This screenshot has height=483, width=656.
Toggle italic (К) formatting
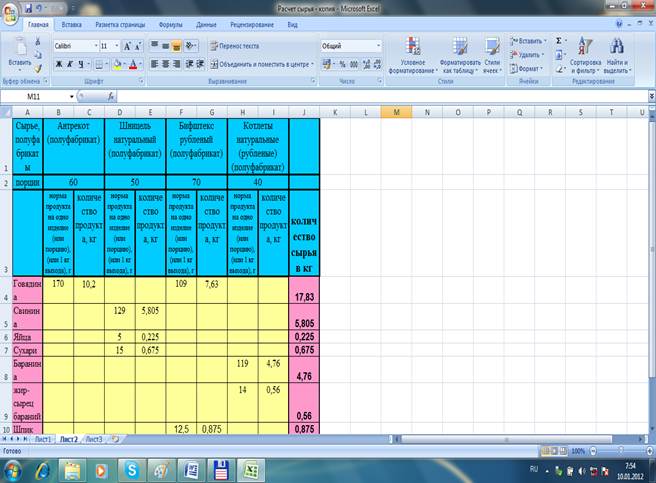click(70, 64)
